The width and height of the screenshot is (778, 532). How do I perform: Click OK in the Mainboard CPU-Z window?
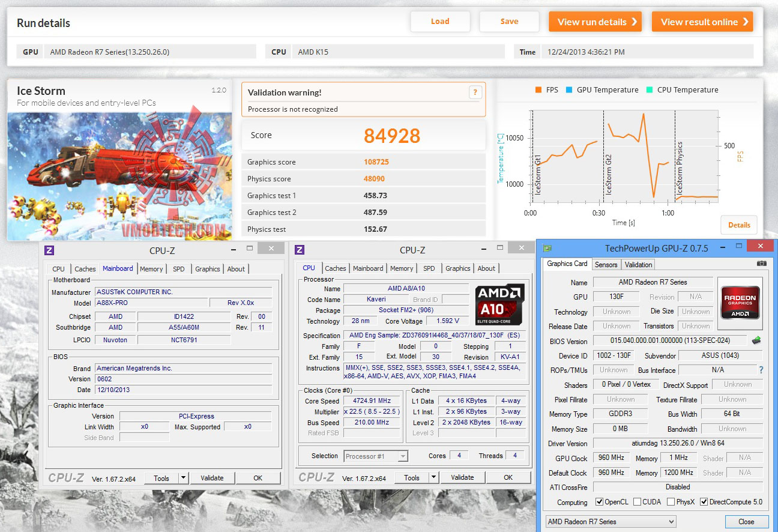pos(258,478)
